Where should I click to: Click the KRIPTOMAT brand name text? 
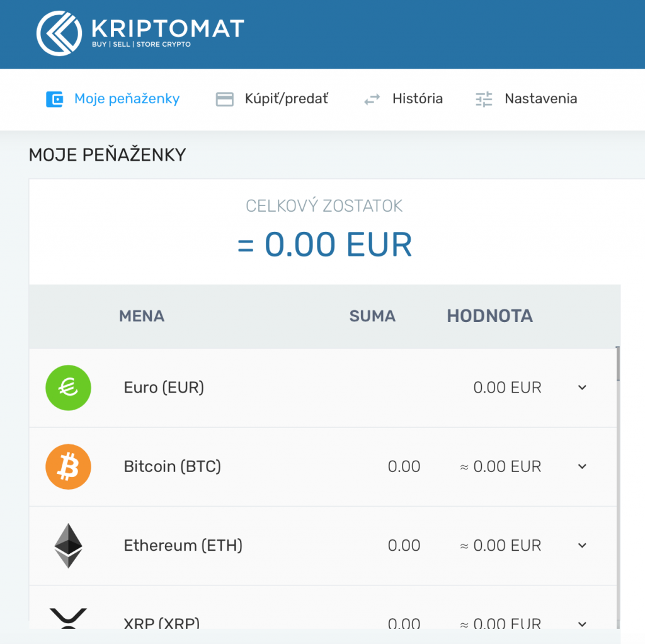tap(168, 28)
